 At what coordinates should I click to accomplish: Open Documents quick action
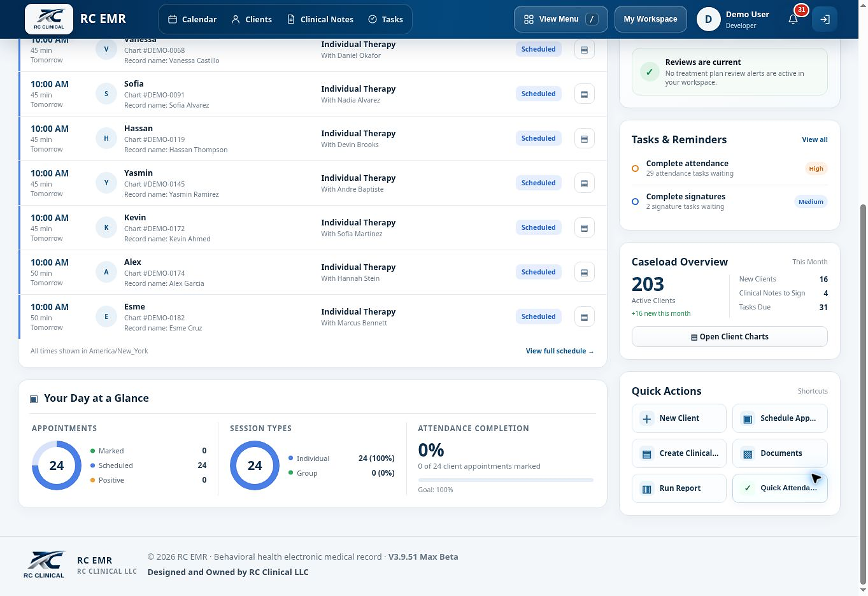click(780, 453)
